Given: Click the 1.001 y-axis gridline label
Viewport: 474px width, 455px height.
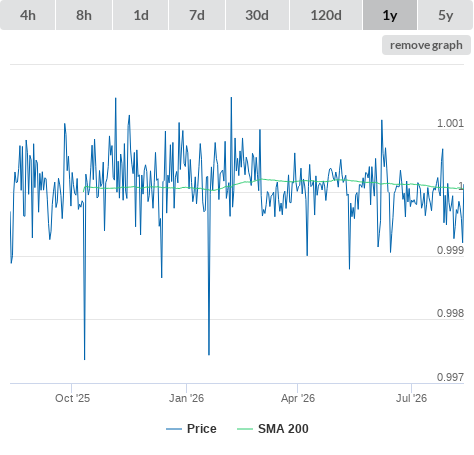Looking at the screenshot, I should click(450, 123).
